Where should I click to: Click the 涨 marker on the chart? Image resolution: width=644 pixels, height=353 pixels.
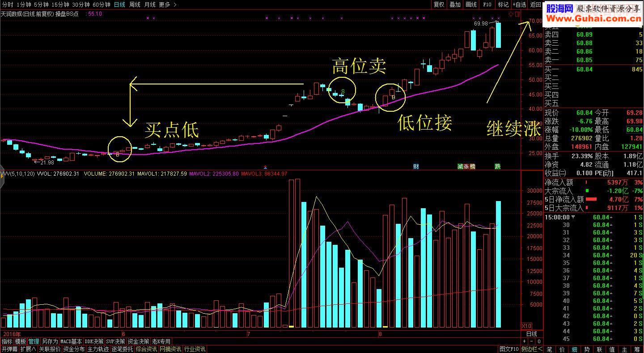point(466,166)
